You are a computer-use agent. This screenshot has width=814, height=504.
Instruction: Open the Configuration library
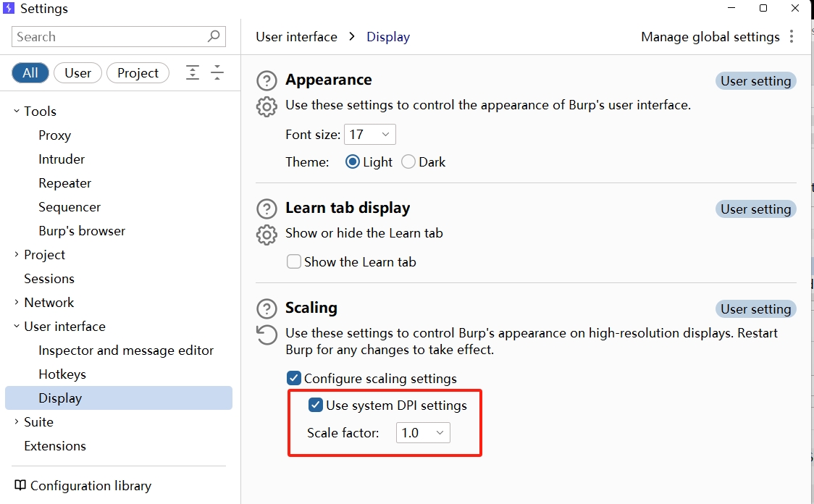click(x=91, y=486)
